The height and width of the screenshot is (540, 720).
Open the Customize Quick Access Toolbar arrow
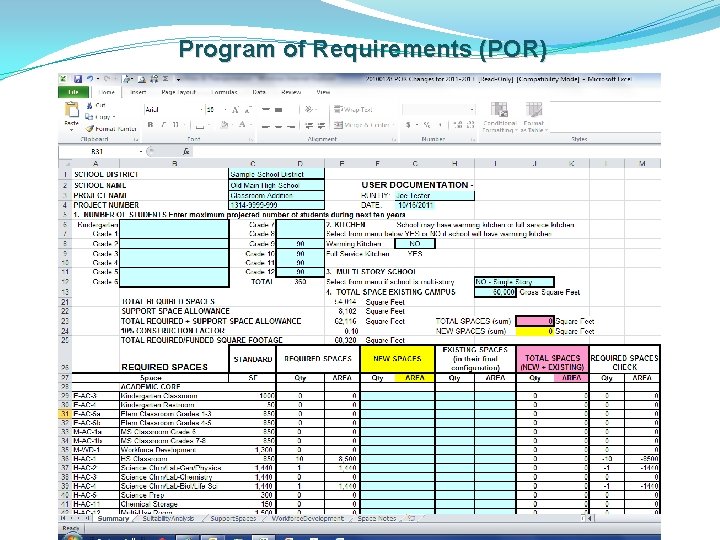[x=178, y=79]
